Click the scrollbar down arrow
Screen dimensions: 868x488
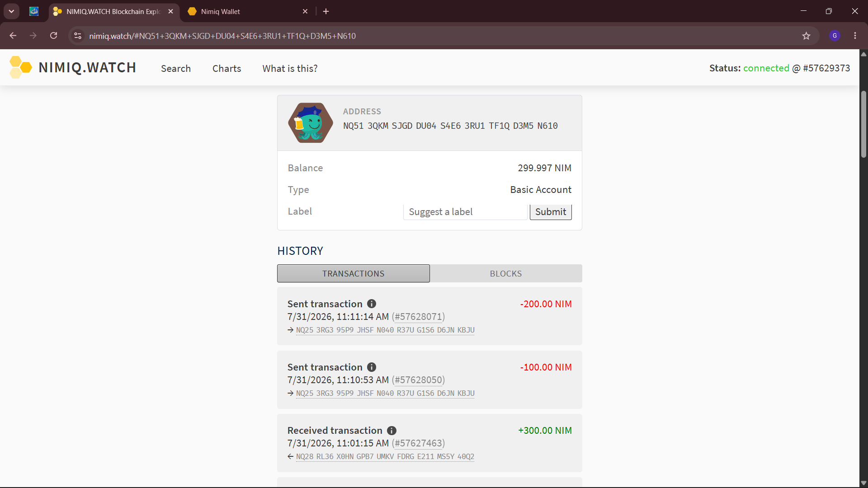pyautogui.click(x=863, y=483)
